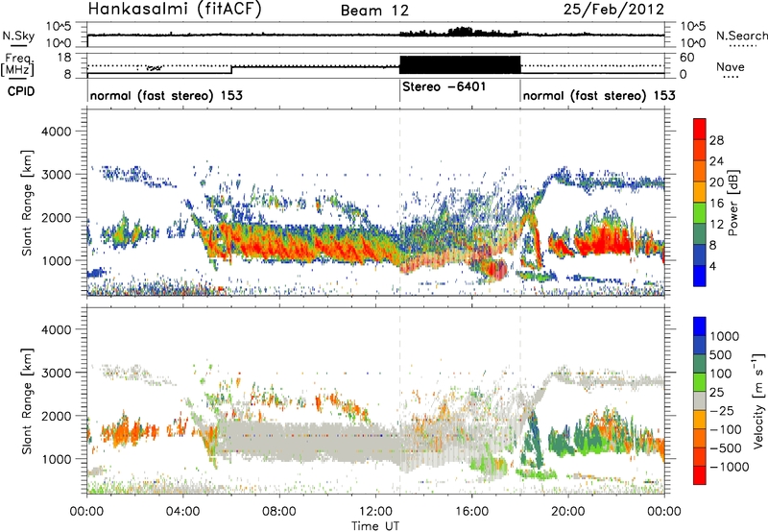Select the 4000 tick in the power panel
This screenshot has height=532, width=768.
[56, 132]
